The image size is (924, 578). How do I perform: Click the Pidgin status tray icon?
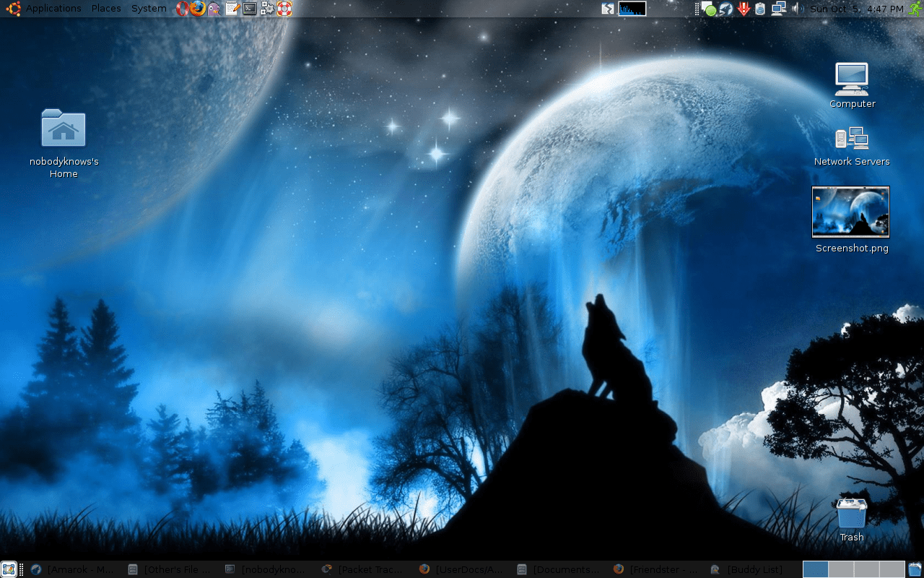pyautogui.click(x=709, y=9)
